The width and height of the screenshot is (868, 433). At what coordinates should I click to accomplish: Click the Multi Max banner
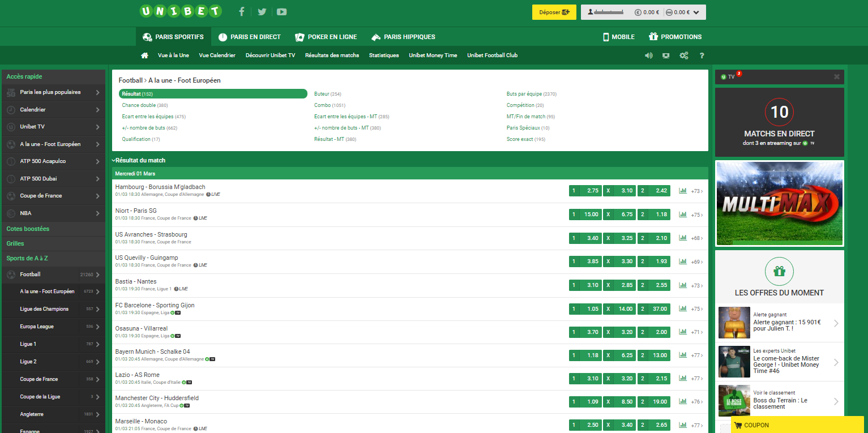tap(779, 203)
